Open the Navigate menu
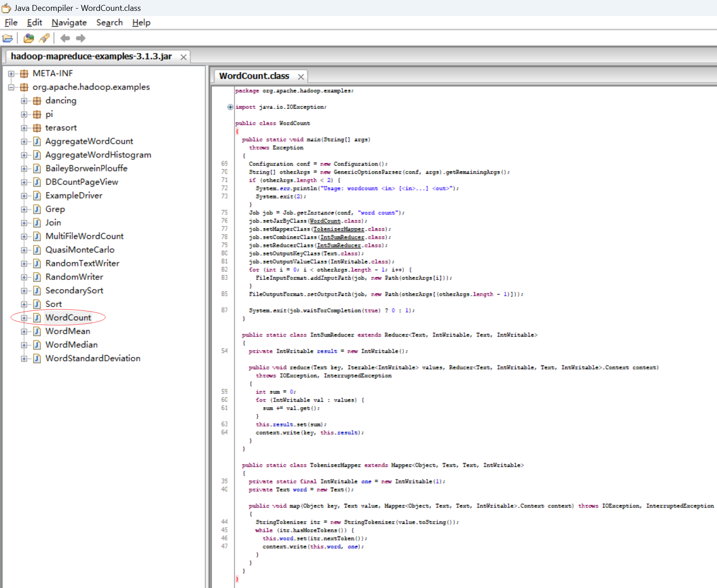This screenshot has width=717, height=588. coord(69,23)
